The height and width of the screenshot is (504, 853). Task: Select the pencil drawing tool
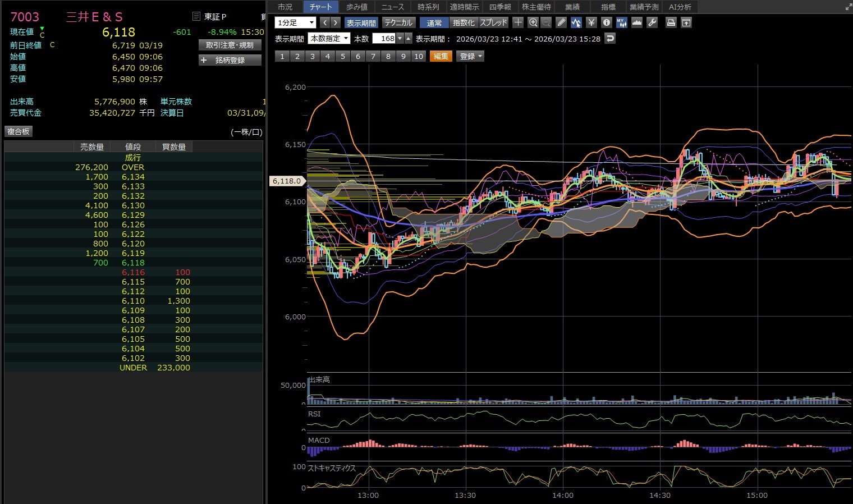[x=561, y=22]
